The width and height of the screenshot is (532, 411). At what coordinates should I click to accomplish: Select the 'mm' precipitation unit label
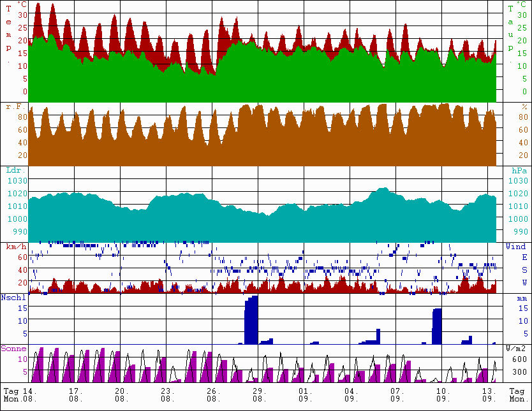click(x=522, y=298)
